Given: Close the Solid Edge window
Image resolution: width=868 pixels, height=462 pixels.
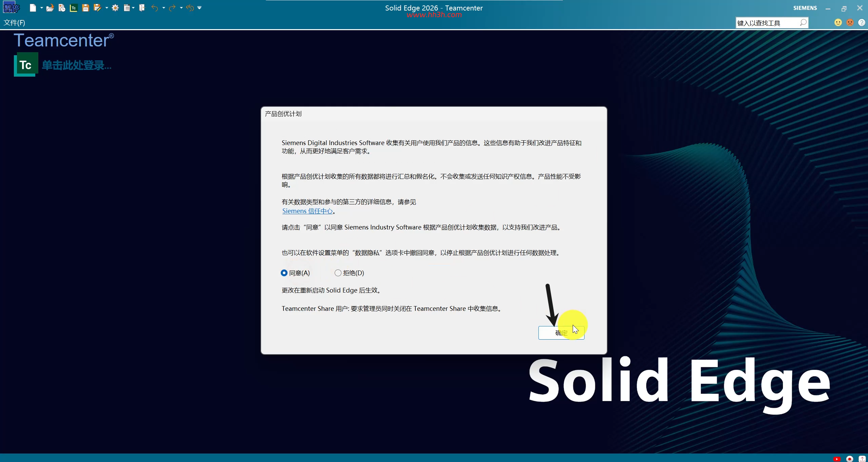Looking at the screenshot, I should tap(860, 8).
